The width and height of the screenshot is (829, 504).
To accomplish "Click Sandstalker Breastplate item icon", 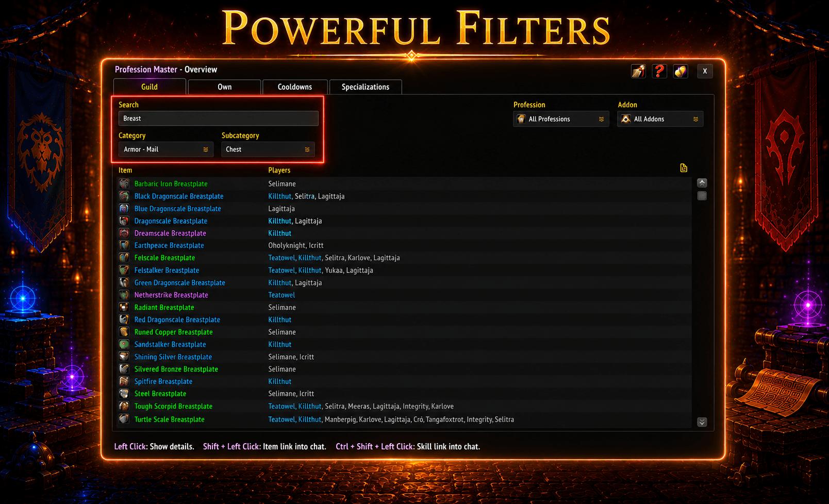I will click(x=124, y=344).
